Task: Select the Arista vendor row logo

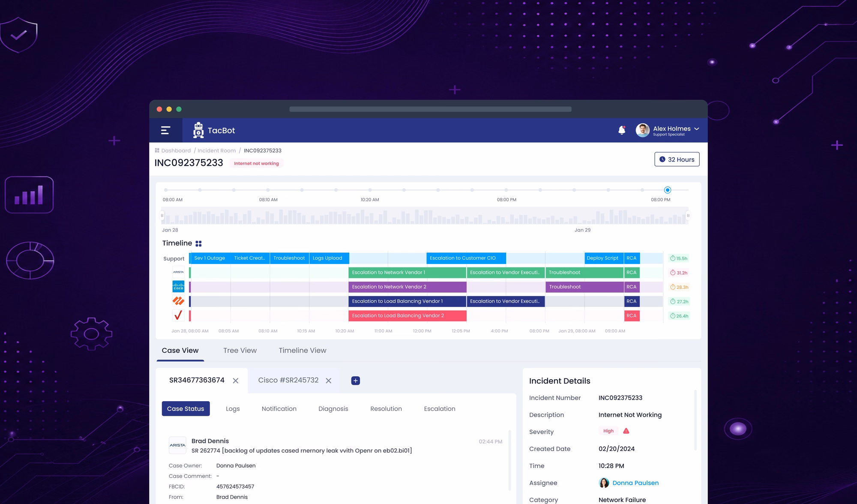Action: tap(178, 272)
